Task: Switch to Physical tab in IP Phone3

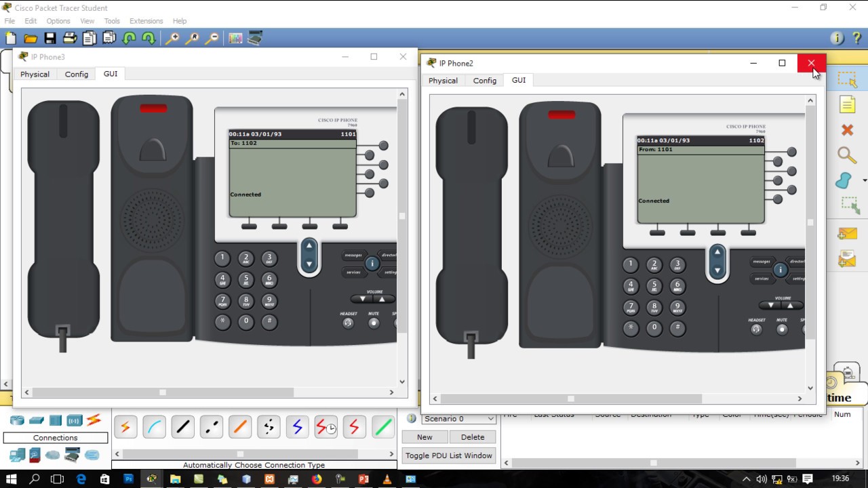Action: [35, 75]
